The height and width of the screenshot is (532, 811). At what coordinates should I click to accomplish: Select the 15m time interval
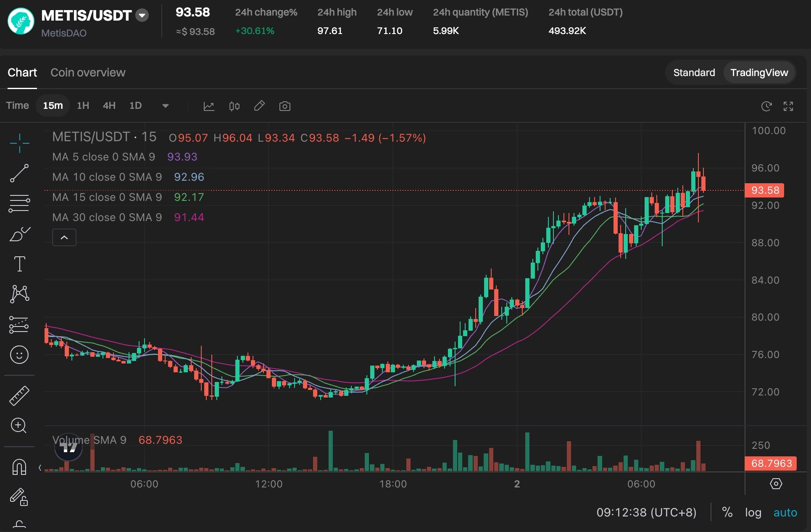point(53,105)
